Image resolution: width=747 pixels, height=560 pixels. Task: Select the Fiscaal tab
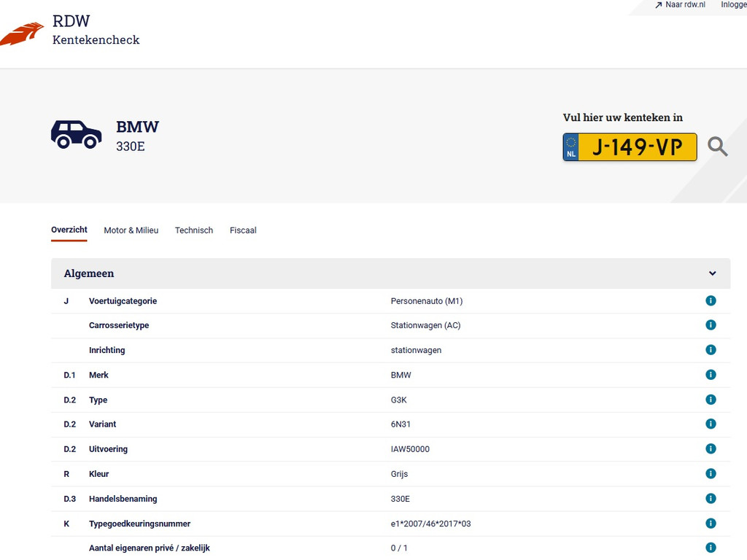click(x=243, y=230)
